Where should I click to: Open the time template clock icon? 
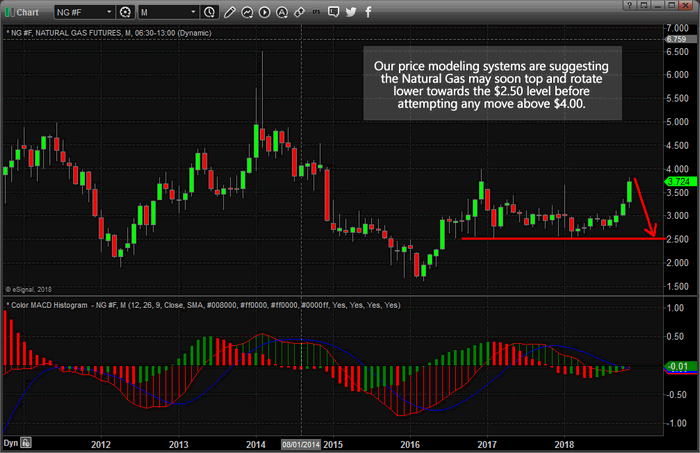click(209, 12)
